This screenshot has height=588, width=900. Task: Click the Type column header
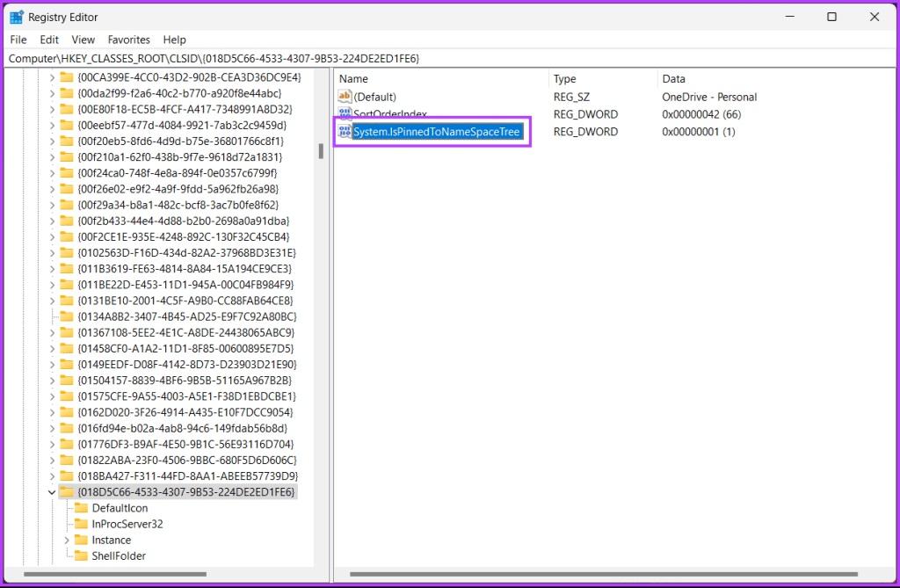[x=565, y=79]
